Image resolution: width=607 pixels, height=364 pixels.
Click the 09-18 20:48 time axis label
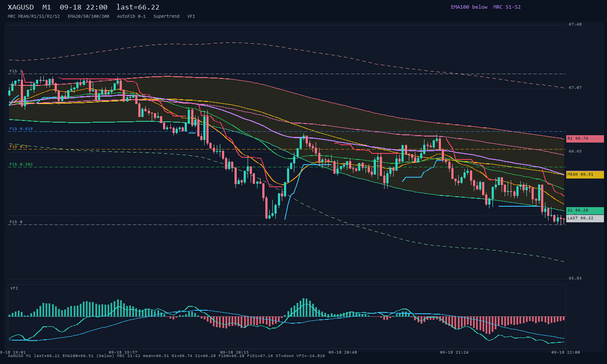[343, 352]
